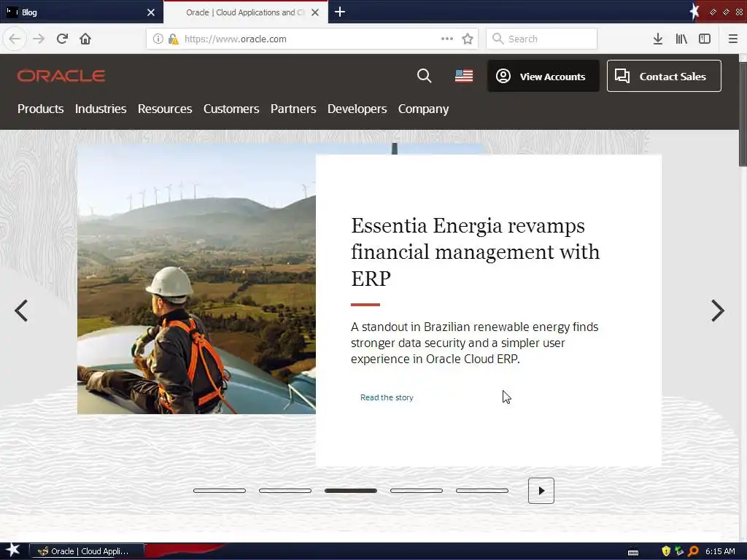Select fourth carousel slide indicator
747x560 pixels.
pyautogui.click(x=417, y=491)
